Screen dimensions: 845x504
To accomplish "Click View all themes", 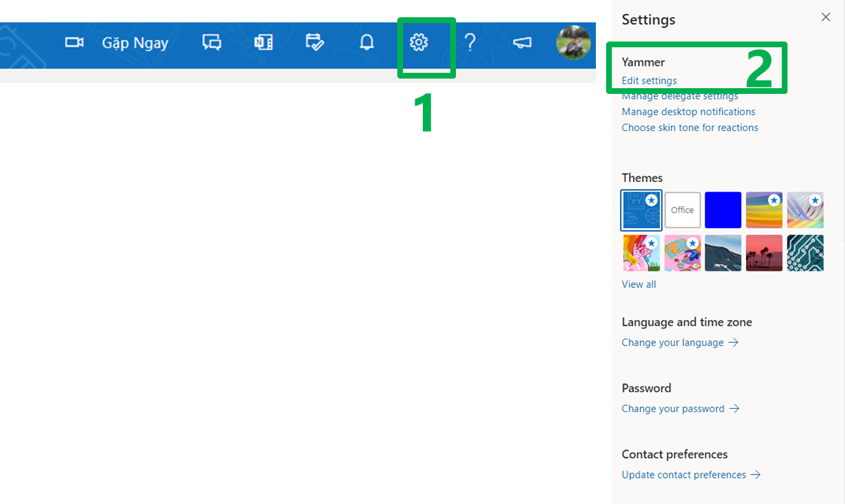I will (x=639, y=284).
